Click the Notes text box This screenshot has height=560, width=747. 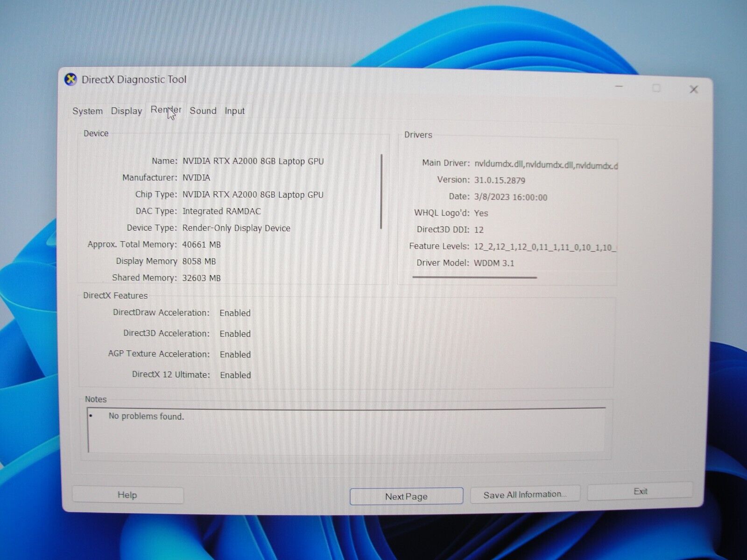pyautogui.click(x=346, y=430)
